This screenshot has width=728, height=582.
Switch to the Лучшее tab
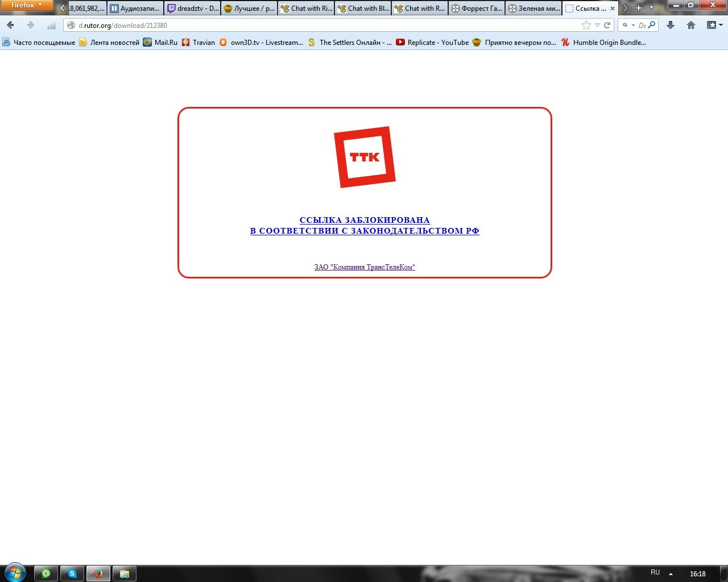pos(249,9)
